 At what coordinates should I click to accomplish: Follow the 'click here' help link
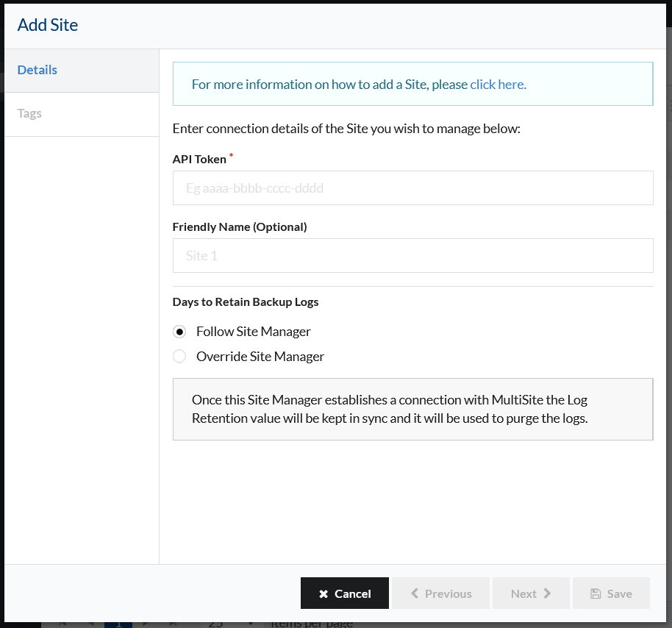pos(498,85)
